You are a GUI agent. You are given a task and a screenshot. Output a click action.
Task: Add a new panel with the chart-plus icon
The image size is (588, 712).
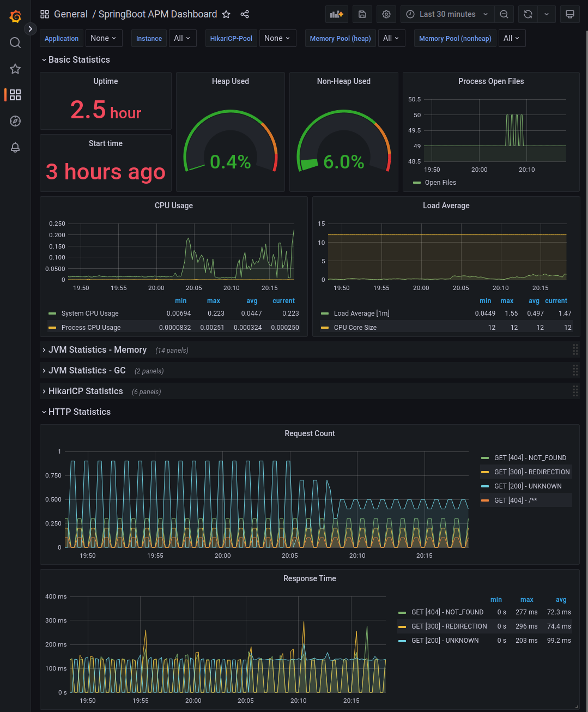[337, 14]
